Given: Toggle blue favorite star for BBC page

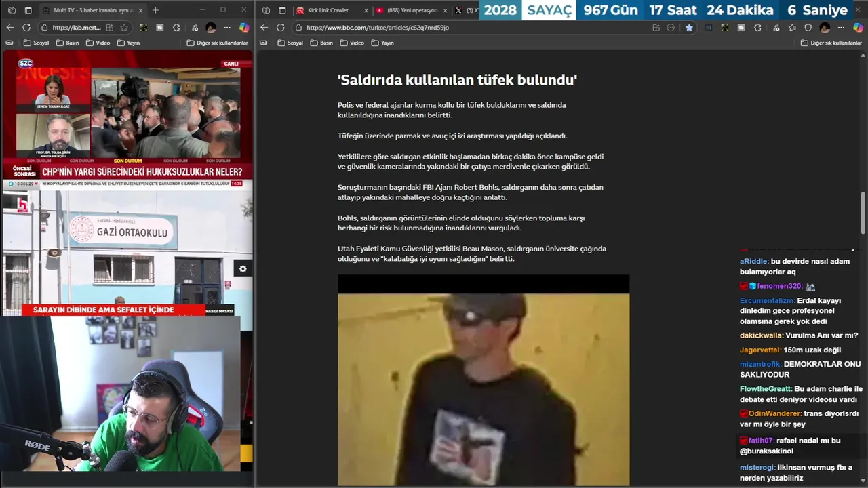Looking at the screenshot, I should (x=689, y=27).
